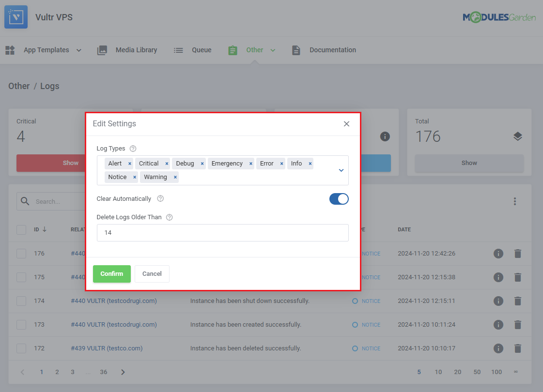Open the logs table three-dot menu
The width and height of the screenshot is (543, 392).
pos(515,201)
